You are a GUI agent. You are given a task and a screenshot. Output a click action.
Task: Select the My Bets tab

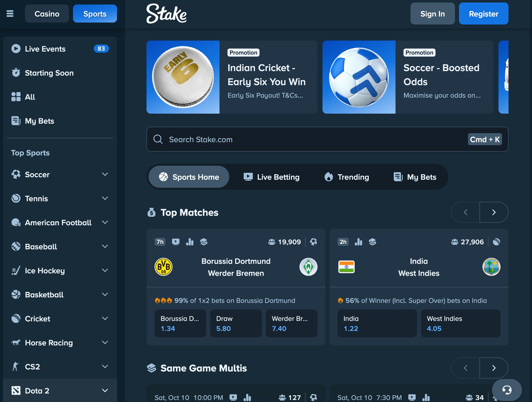coord(415,177)
